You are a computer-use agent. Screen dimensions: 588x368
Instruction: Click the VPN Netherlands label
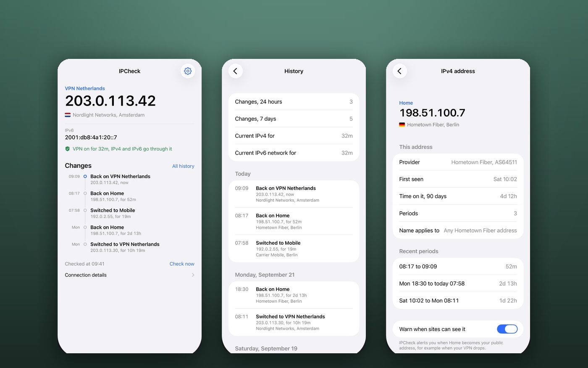[85, 88]
